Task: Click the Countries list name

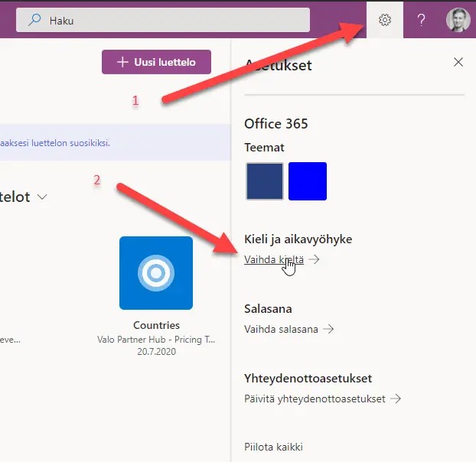Action: click(156, 325)
